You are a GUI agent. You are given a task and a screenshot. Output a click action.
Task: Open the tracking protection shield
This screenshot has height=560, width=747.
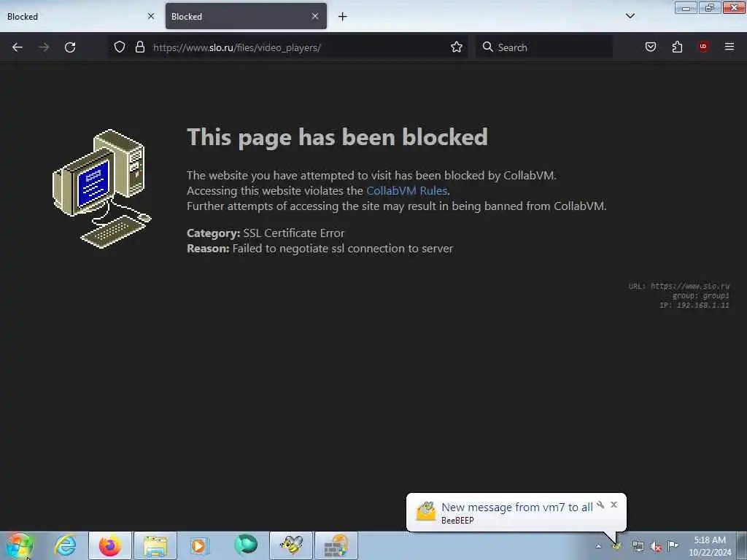[x=120, y=47]
